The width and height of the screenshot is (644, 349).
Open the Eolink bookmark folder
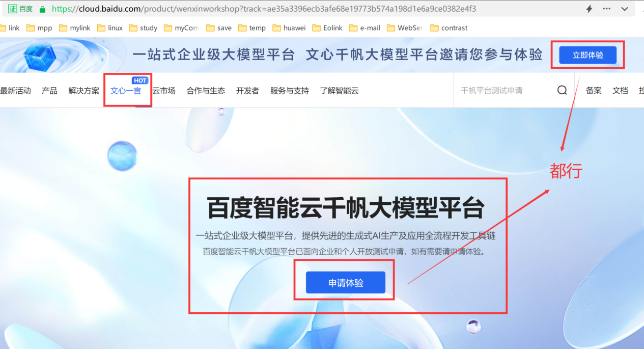[x=327, y=28]
